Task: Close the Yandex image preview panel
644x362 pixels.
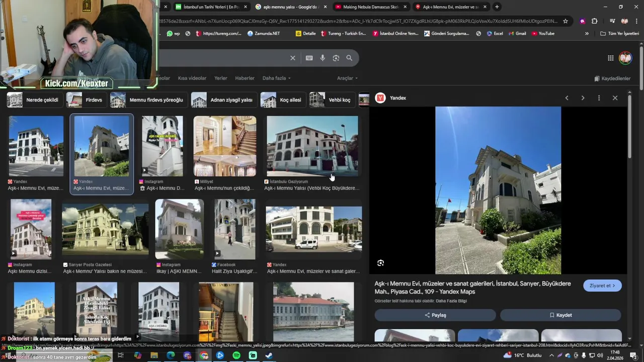Action: (x=615, y=98)
